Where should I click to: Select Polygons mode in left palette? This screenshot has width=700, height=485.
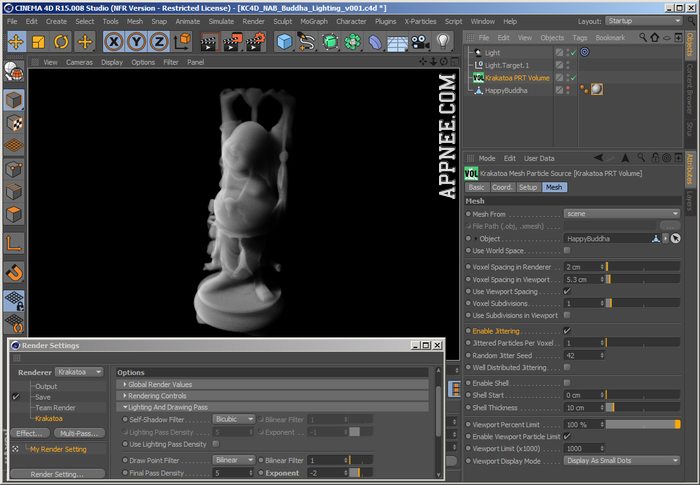tap(14, 214)
